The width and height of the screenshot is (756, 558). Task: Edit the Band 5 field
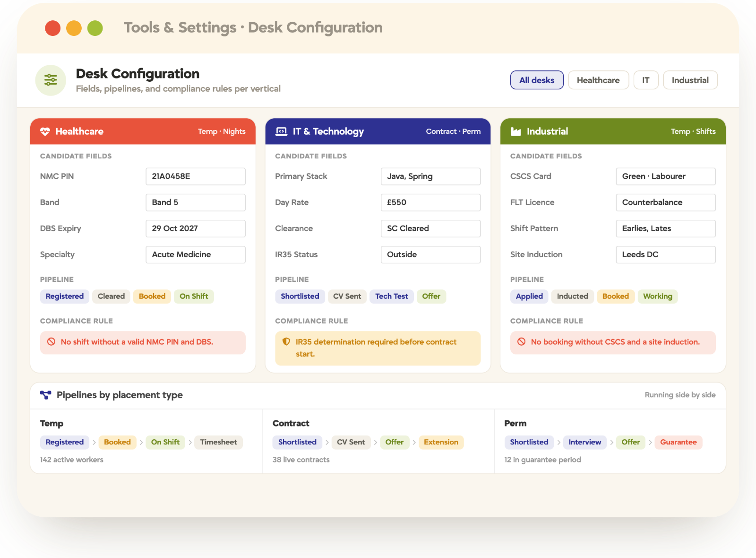point(196,202)
